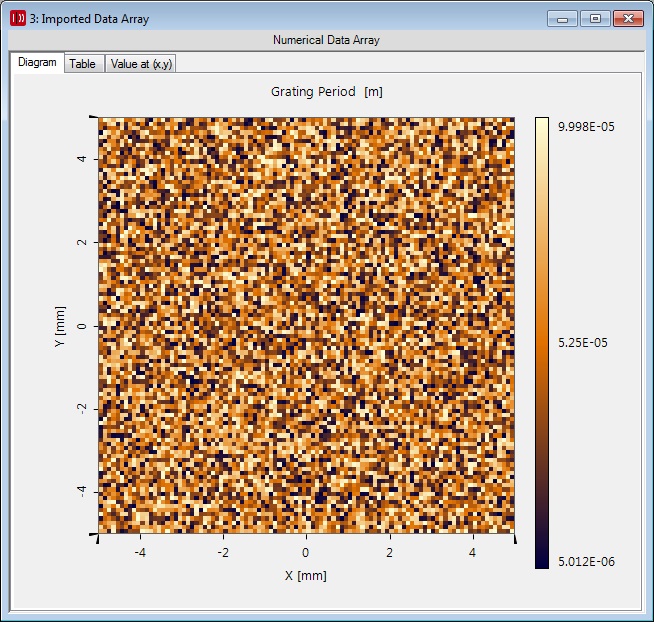
Task: Switch to the Diagram tab
Action: (37, 63)
